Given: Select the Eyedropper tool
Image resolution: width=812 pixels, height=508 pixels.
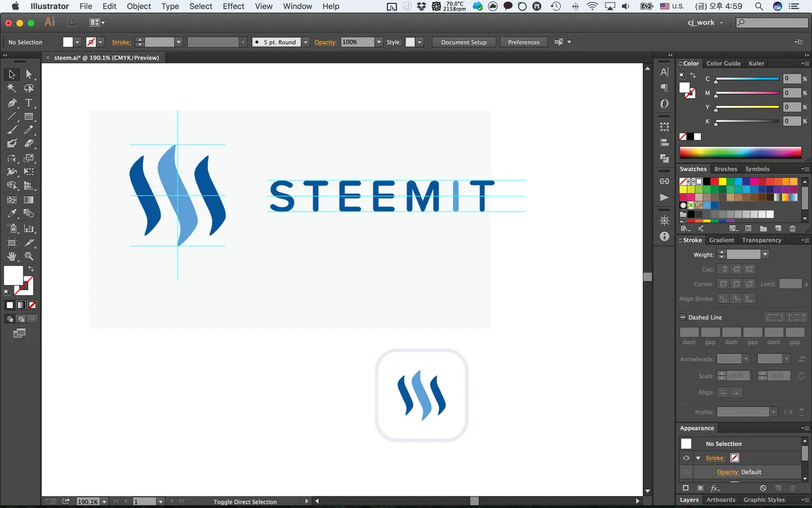Looking at the screenshot, I should (11, 215).
